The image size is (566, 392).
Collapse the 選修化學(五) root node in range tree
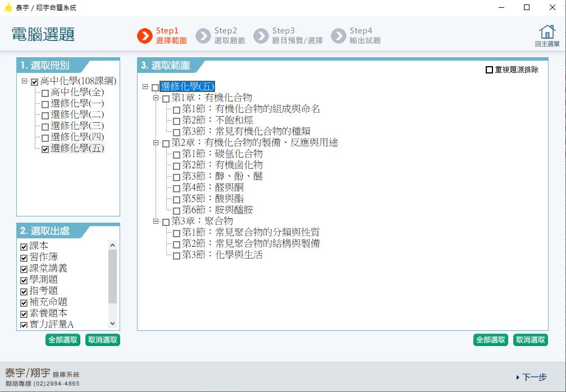pyautogui.click(x=145, y=86)
